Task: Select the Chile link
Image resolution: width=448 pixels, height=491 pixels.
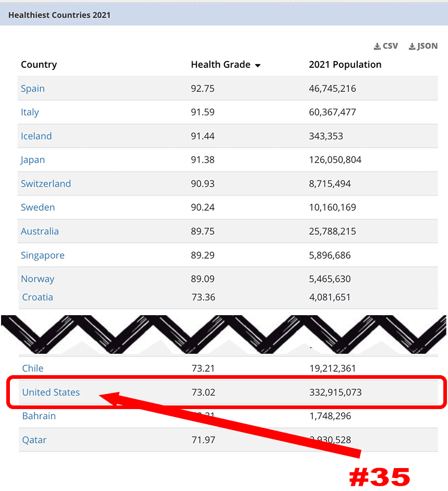Action: 32,368
